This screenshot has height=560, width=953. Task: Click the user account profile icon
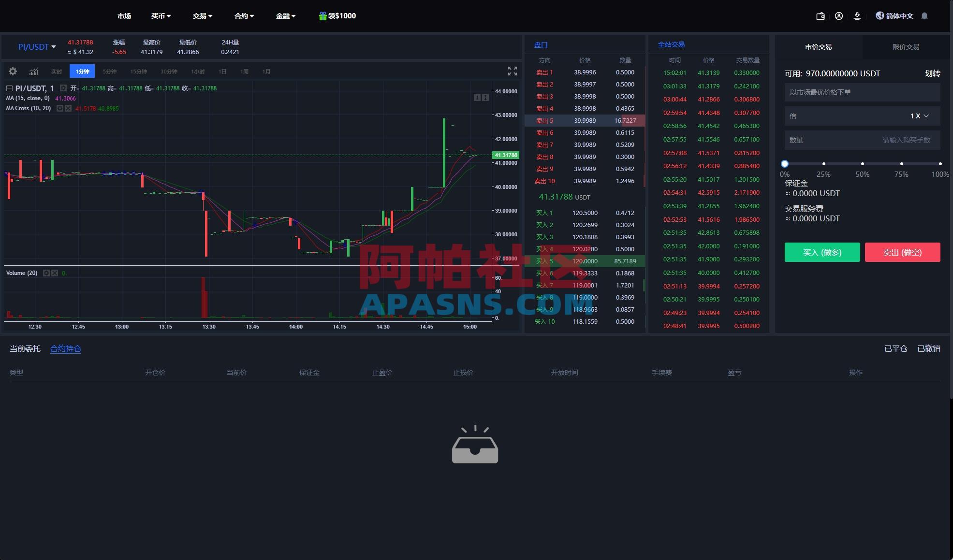839,16
